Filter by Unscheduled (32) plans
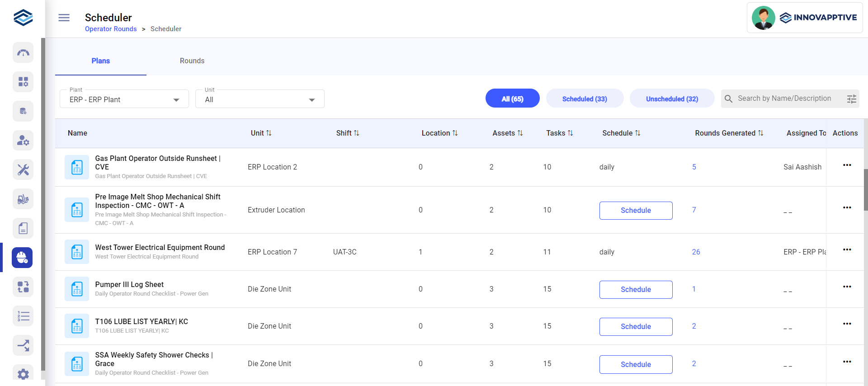Image resolution: width=868 pixels, height=386 pixels. pyautogui.click(x=671, y=99)
